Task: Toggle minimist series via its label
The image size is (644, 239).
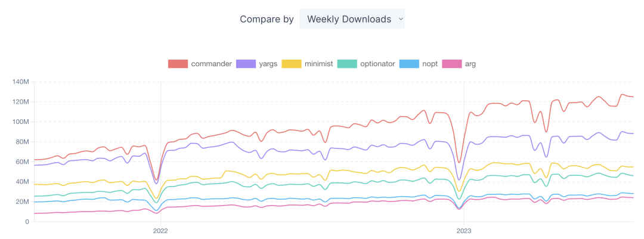Action: [x=319, y=64]
